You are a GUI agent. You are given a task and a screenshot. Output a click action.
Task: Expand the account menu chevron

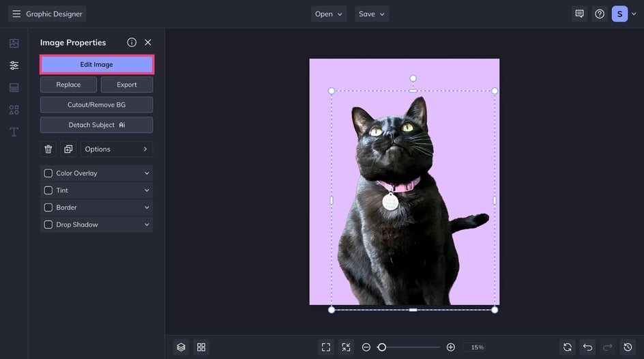point(634,14)
